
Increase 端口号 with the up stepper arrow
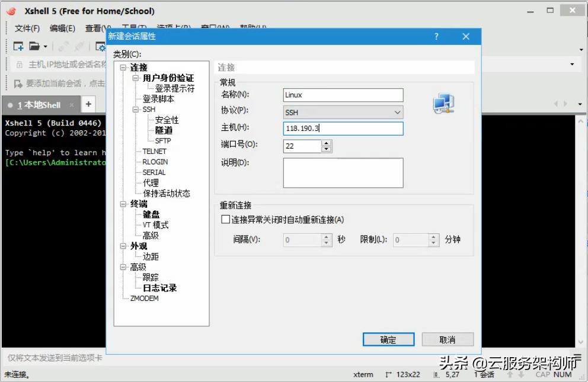pos(326,143)
